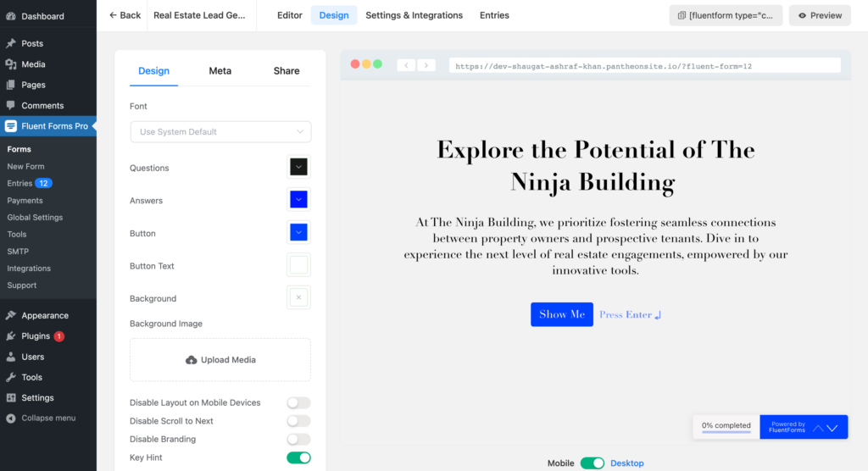Open the Answers color picker dropdown
This screenshot has height=471, width=868.
coord(298,200)
